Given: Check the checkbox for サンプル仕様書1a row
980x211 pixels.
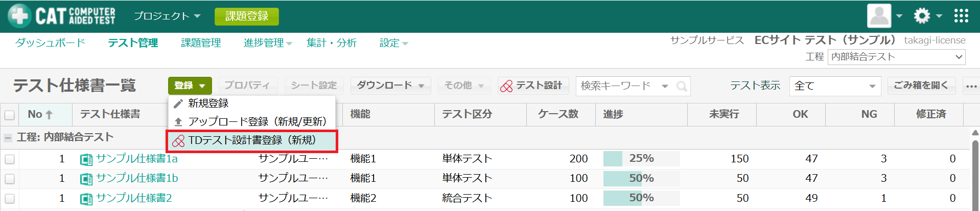Looking at the screenshot, I should [x=9, y=159].
